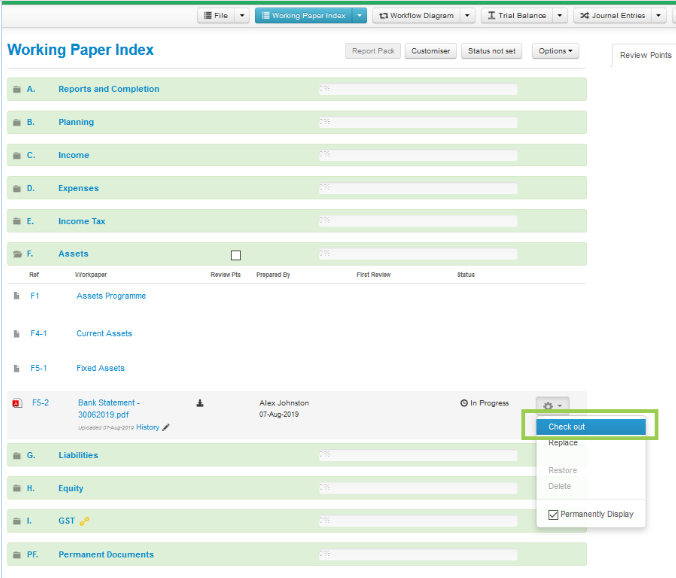Open the Options dropdown button
The width and height of the screenshot is (676, 578).
pyautogui.click(x=555, y=51)
